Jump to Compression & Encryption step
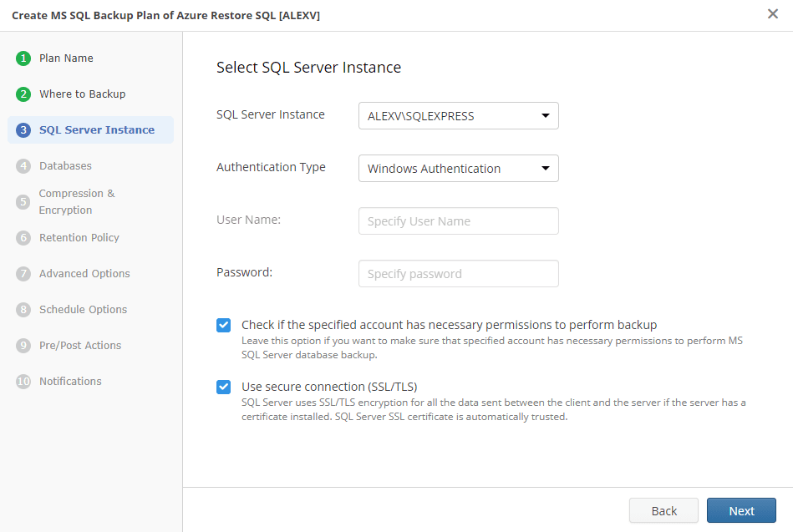This screenshot has width=793, height=532. tap(77, 201)
